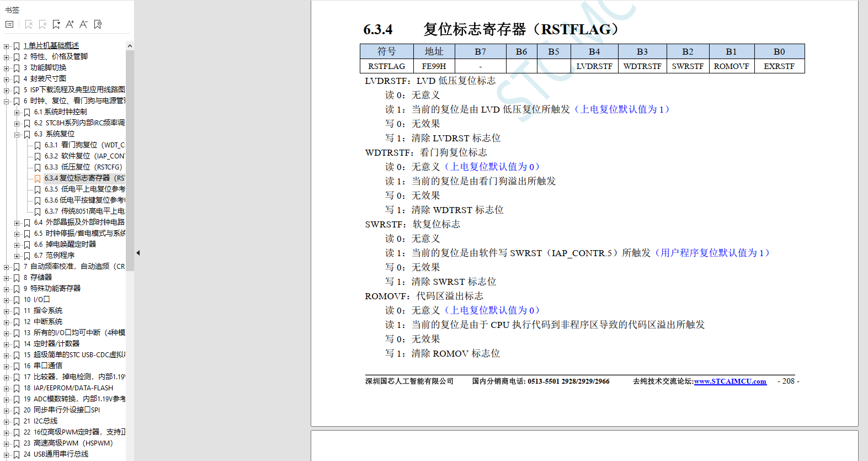Image resolution: width=868 pixels, height=461 pixels.
Task: Open bookmark 1 单片机基础概述
Action: pyautogui.click(x=51, y=46)
